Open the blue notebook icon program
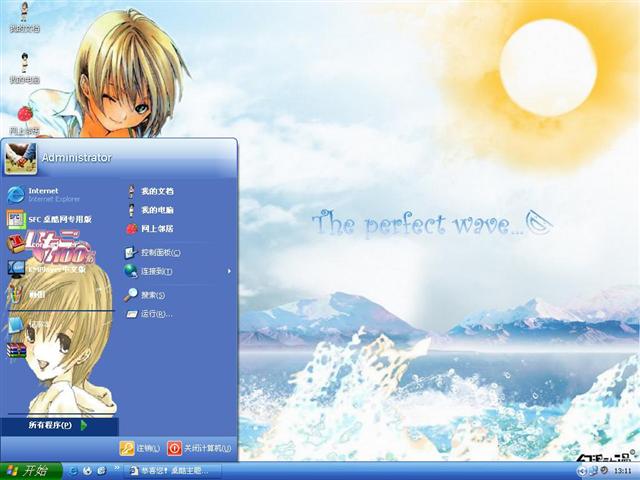This screenshot has height=480, width=640. click(16, 325)
